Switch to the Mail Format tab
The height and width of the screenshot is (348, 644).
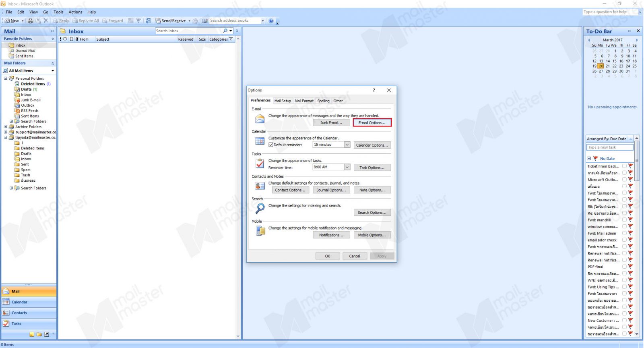pyautogui.click(x=304, y=101)
